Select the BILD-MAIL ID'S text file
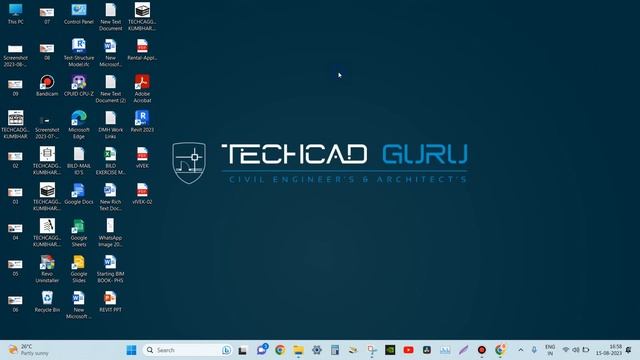Image resolution: width=640 pixels, height=360 pixels. tap(79, 161)
